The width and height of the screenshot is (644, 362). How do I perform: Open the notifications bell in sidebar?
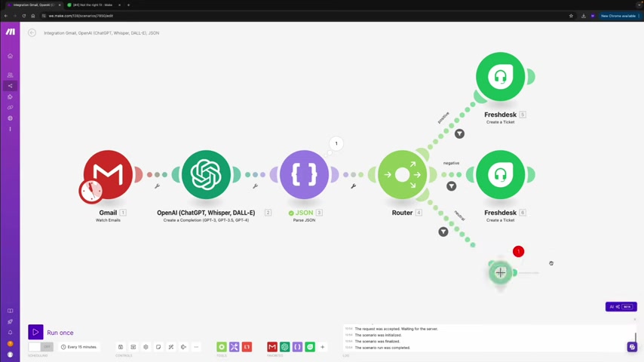coord(11,333)
